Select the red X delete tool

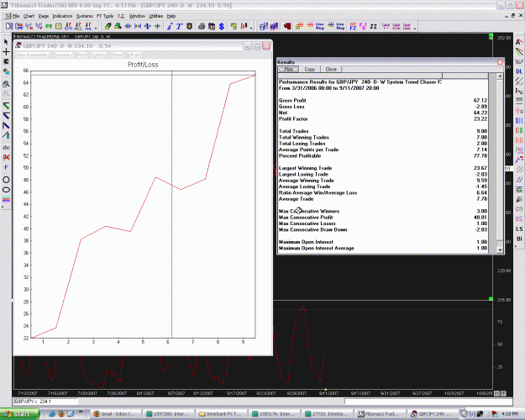pos(6,157)
